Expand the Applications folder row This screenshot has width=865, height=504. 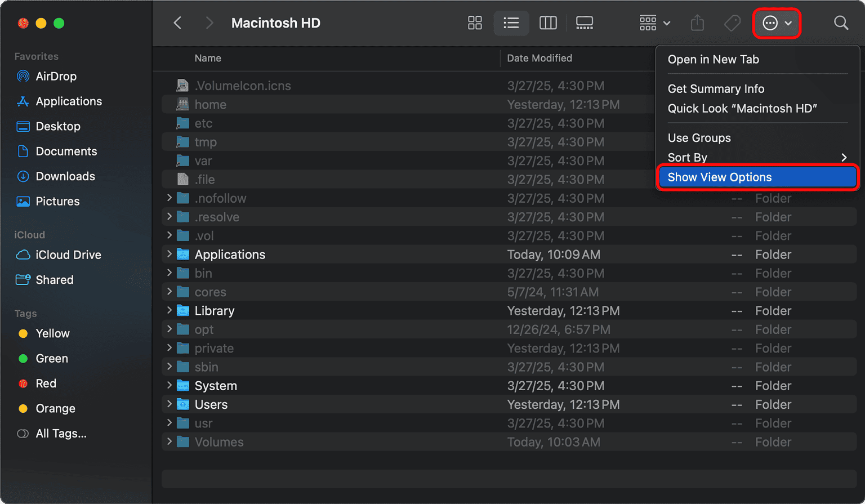pos(169,254)
